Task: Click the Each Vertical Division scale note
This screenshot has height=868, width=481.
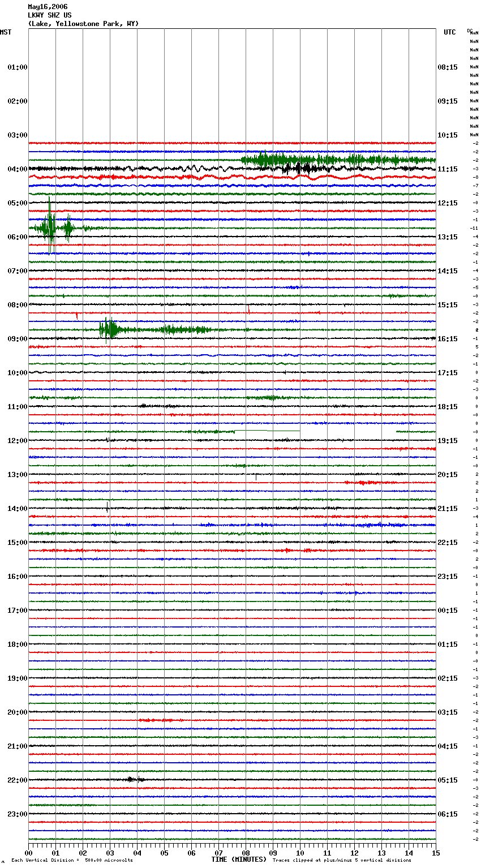Action: click(72, 861)
